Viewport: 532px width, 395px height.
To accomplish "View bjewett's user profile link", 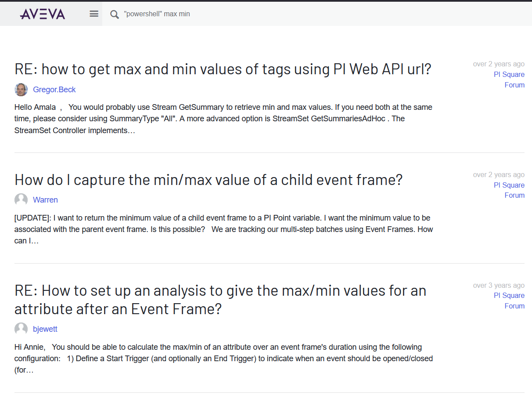I will [45, 329].
